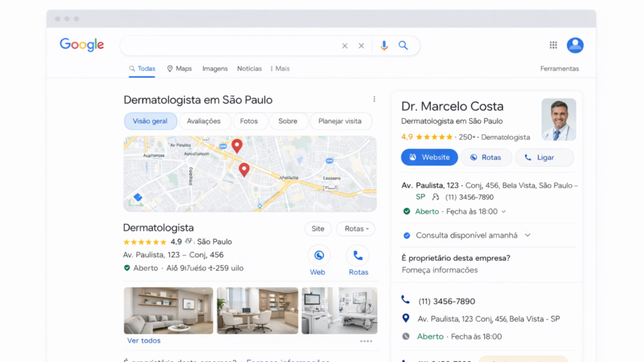Open the Mais menu
This screenshot has width=644, height=362.
[280, 69]
